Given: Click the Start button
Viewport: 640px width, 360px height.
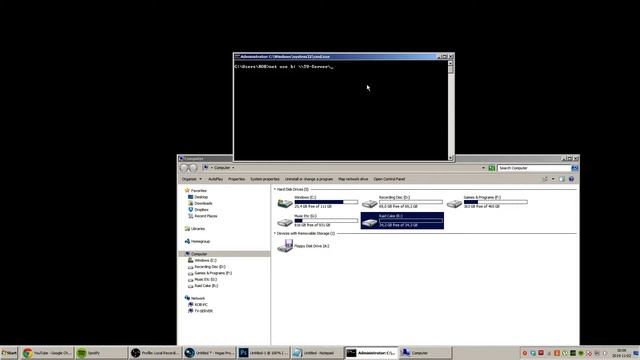Looking at the screenshot, I should pyautogui.click(x=9, y=353).
